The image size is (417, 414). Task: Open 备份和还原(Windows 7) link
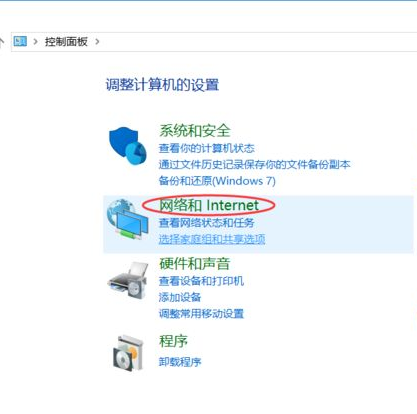click(217, 181)
